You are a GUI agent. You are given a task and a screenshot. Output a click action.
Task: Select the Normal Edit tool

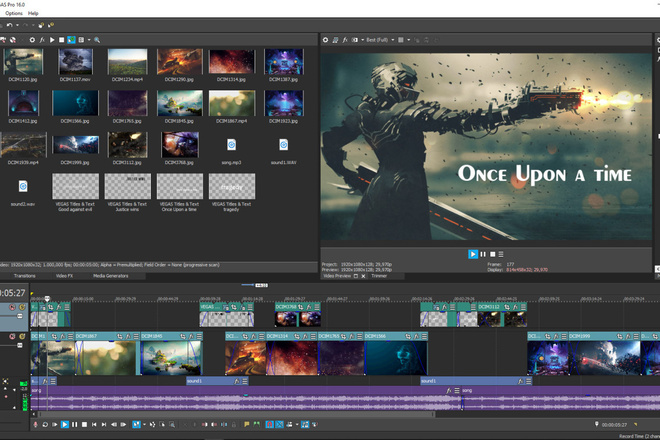coord(136,424)
